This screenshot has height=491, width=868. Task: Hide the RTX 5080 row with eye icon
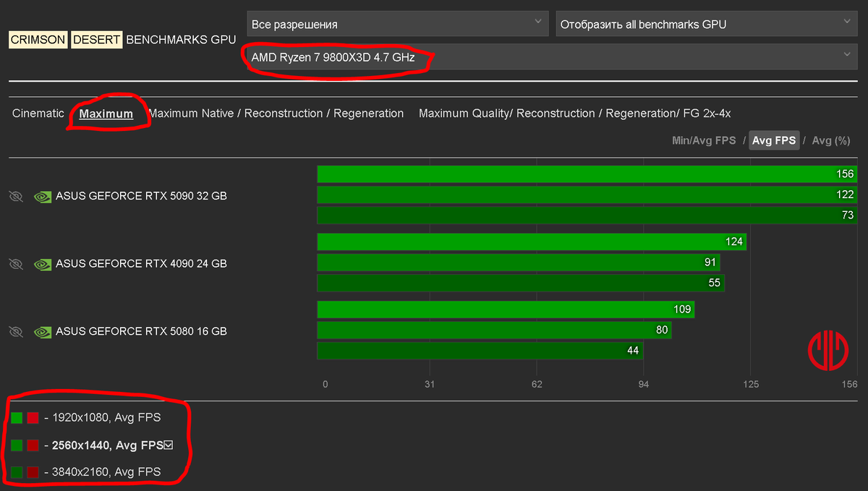(16, 331)
